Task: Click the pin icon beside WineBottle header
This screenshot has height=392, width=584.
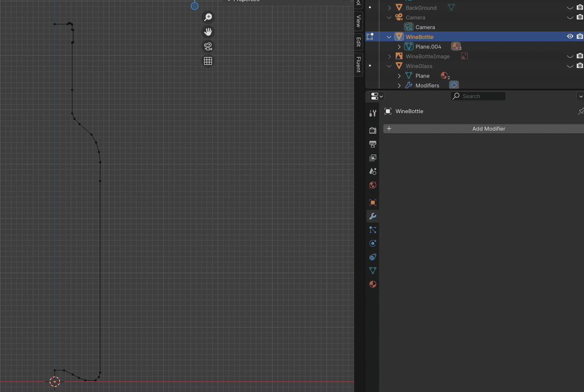Action: pyautogui.click(x=581, y=111)
